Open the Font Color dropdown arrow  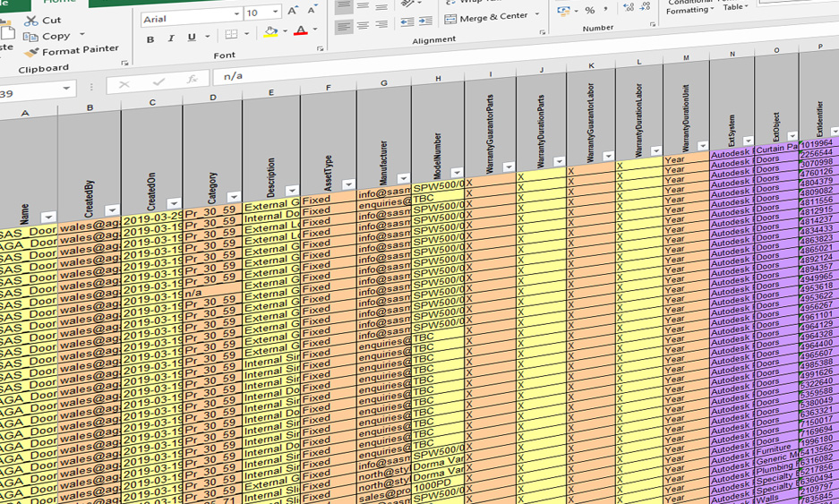315,29
